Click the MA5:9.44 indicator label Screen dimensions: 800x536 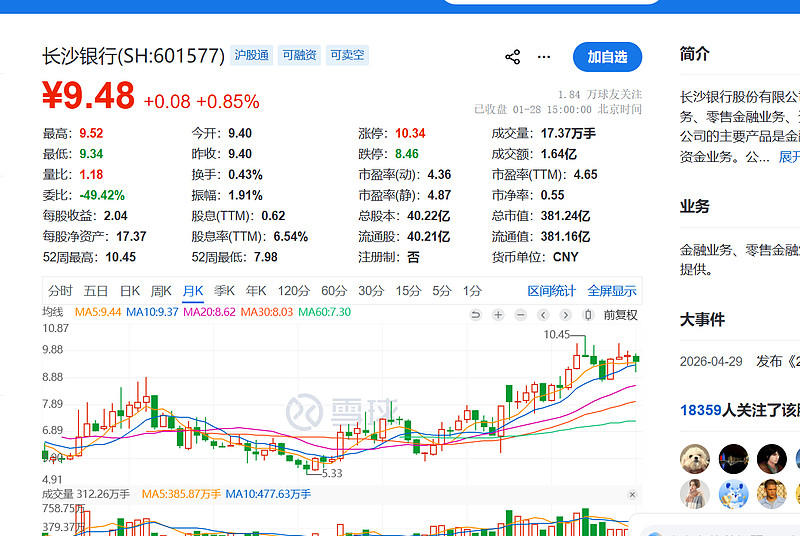pos(98,312)
